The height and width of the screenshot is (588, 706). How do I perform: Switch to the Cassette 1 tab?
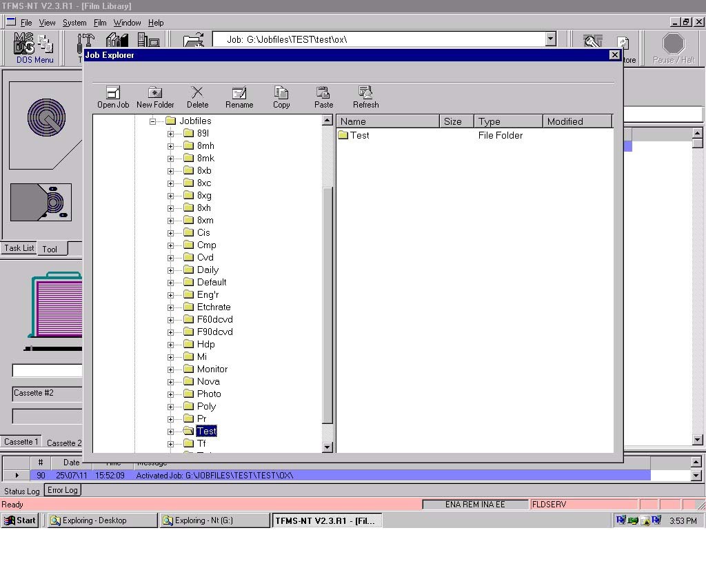point(21,441)
